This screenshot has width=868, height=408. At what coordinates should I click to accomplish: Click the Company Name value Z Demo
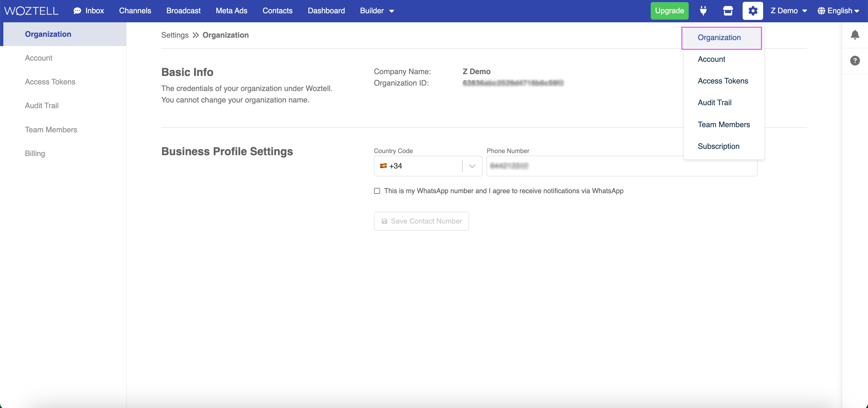pos(476,72)
